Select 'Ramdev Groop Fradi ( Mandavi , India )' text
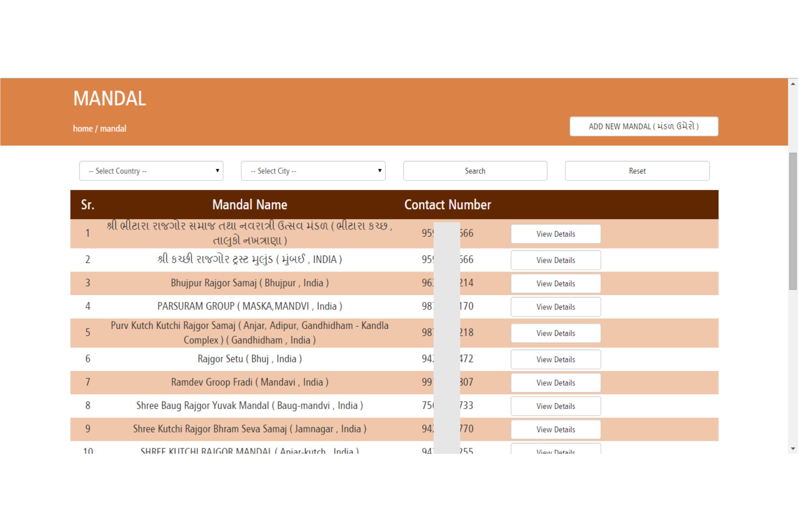798x532 pixels. point(250,382)
